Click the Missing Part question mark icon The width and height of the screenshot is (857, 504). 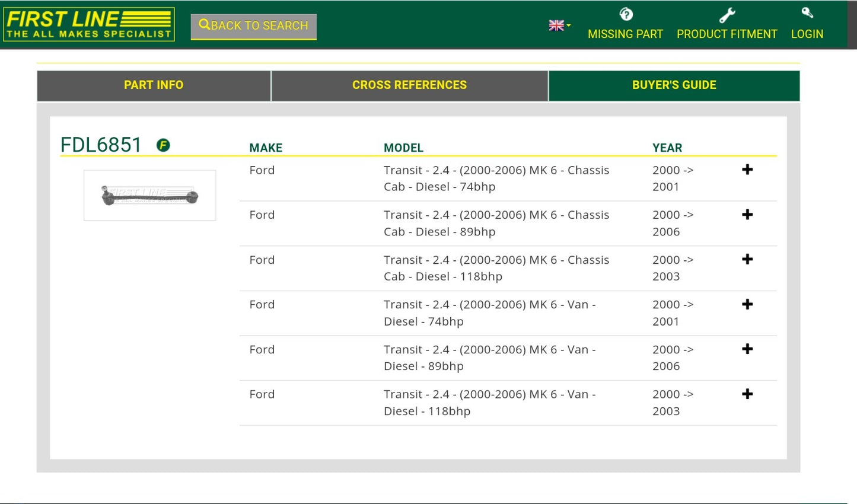626,14
